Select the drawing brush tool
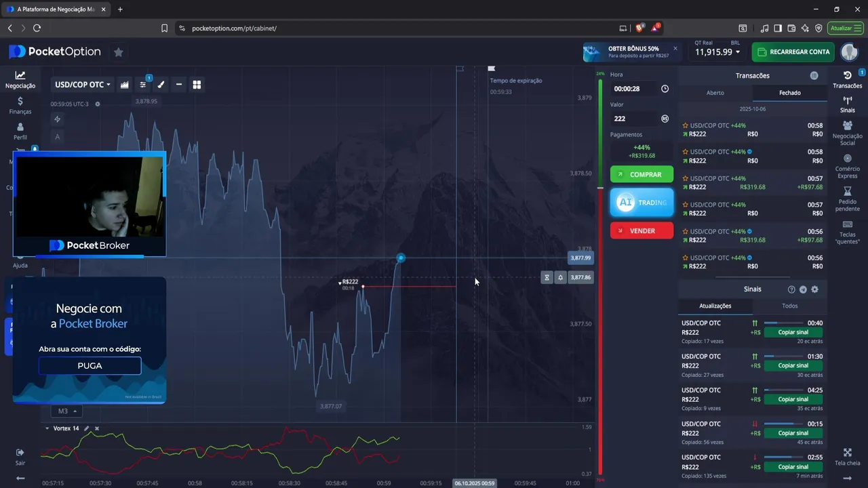The height and width of the screenshot is (488, 868). pyautogui.click(x=161, y=85)
